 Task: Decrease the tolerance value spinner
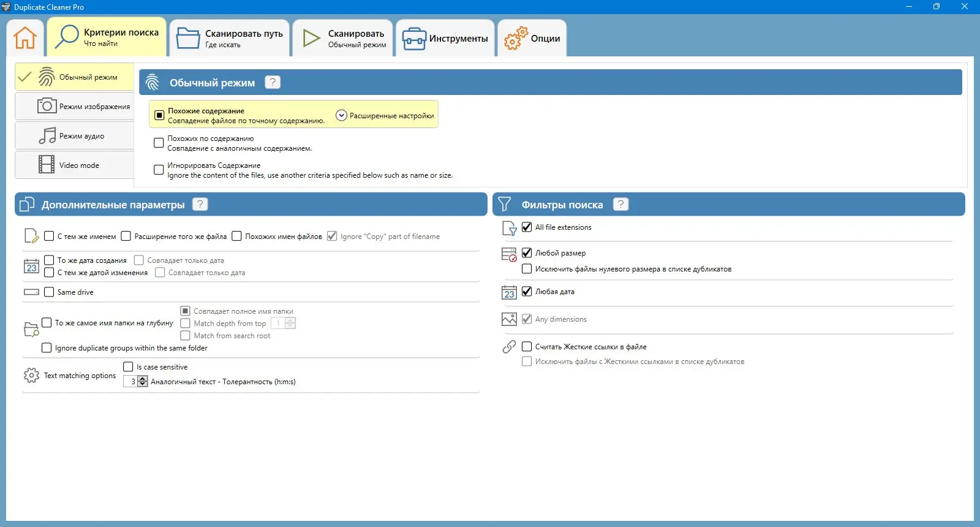(143, 384)
